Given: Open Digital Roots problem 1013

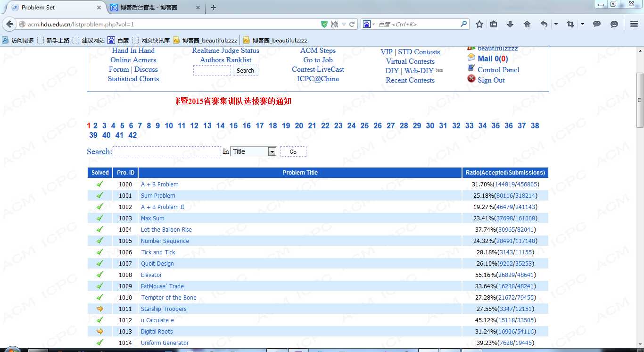Looking at the screenshot, I should pyautogui.click(x=157, y=331).
